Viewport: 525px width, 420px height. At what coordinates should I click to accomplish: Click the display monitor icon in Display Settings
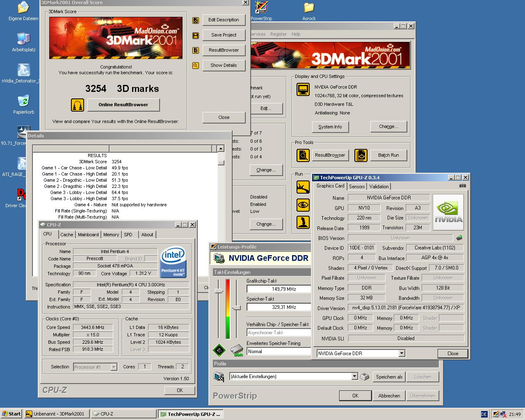coord(303,89)
